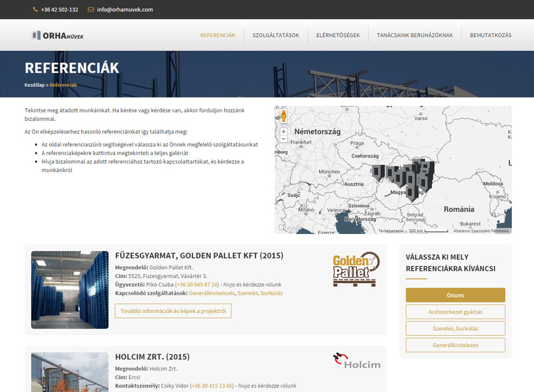Click the Kezdőlap breadcrumb link
Screen dimensions: 534x392
tap(35, 85)
